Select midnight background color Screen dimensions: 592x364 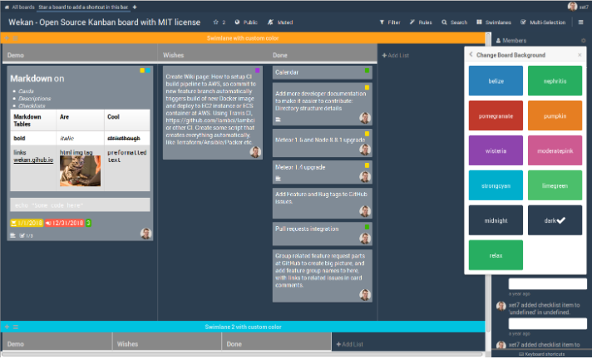[x=496, y=220]
